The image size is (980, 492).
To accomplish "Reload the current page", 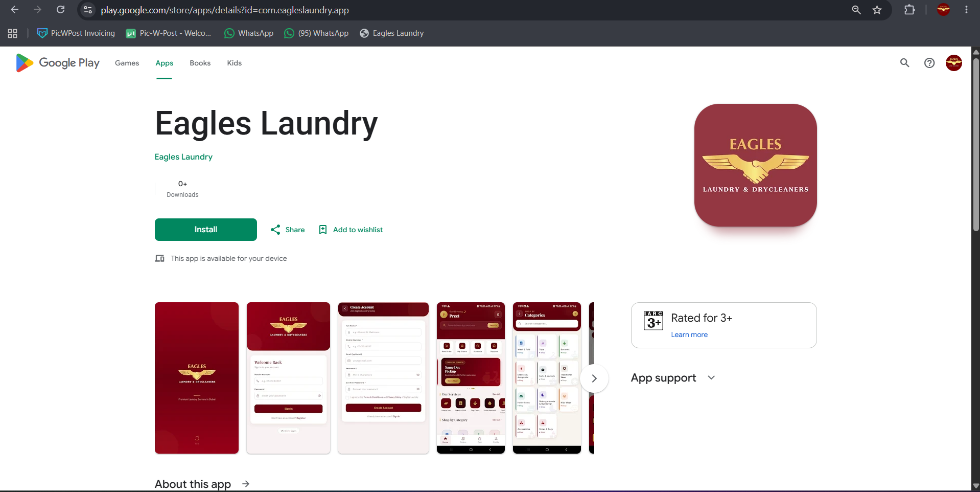I will pos(60,10).
